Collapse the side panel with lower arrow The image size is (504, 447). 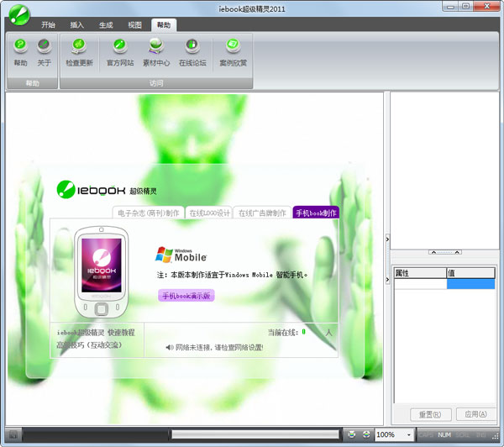click(387, 280)
